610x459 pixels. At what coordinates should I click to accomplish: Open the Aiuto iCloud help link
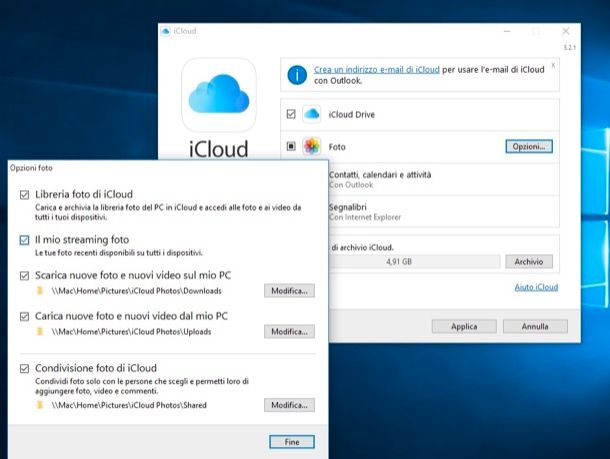tap(535, 287)
